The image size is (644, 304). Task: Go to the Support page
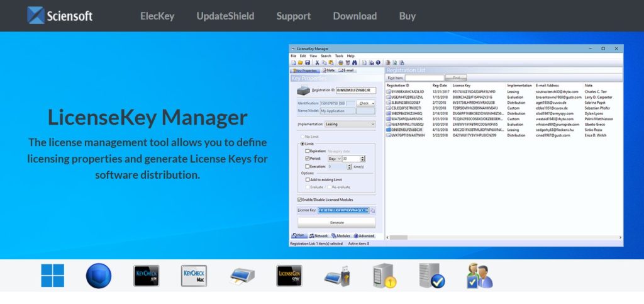click(293, 16)
